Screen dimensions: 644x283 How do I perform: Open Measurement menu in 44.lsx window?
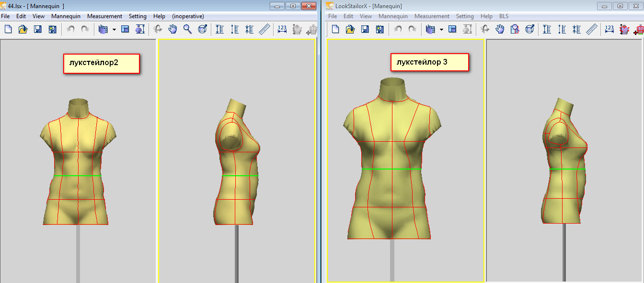(x=105, y=16)
